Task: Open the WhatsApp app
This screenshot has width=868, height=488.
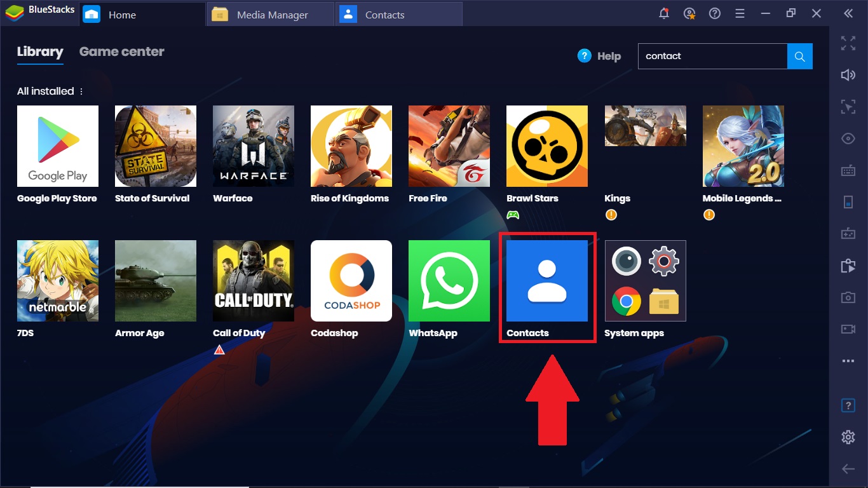Action: point(449,281)
